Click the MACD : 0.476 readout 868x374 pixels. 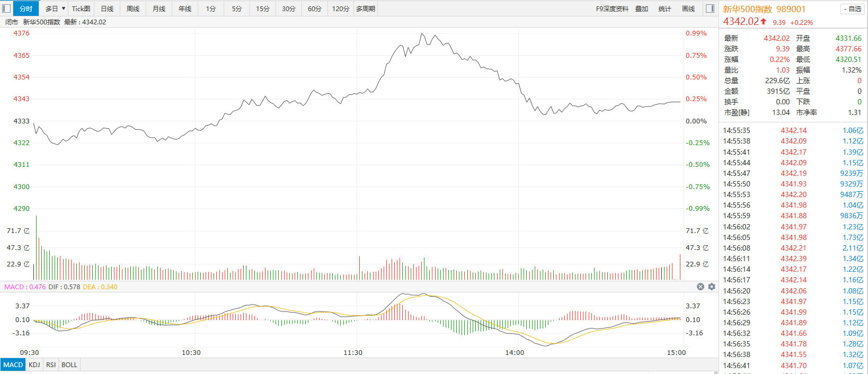pyautogui.click(x=25, y=287)
